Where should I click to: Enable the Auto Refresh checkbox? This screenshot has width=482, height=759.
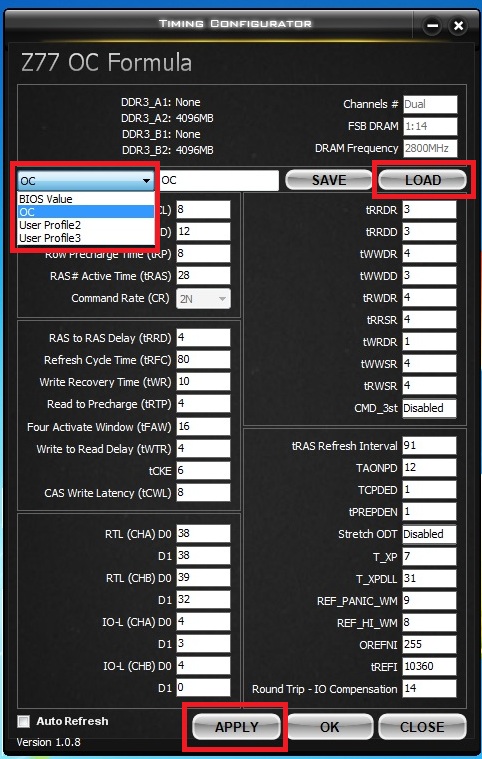click(23, 721)
